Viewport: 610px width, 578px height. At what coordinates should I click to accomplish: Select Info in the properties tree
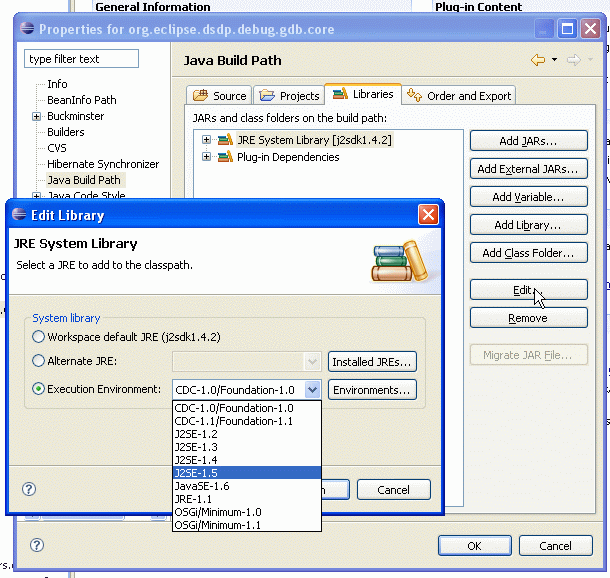click(x=57, y=84)
